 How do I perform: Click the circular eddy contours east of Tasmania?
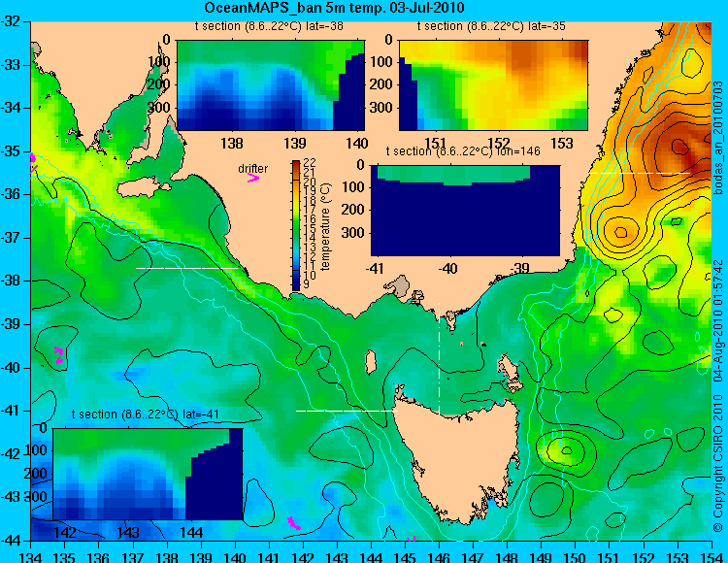click(567, 450)
